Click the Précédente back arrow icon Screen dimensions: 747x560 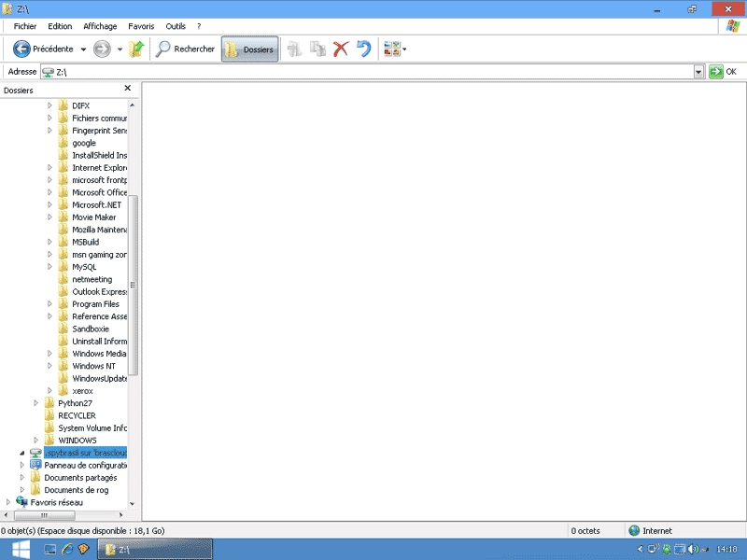21,49
